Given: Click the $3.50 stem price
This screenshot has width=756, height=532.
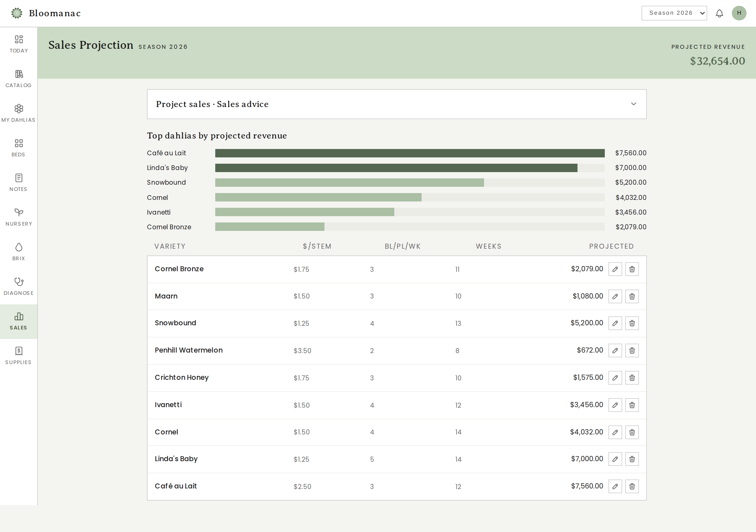Looking at the screenshot, I should click(302, 351).
